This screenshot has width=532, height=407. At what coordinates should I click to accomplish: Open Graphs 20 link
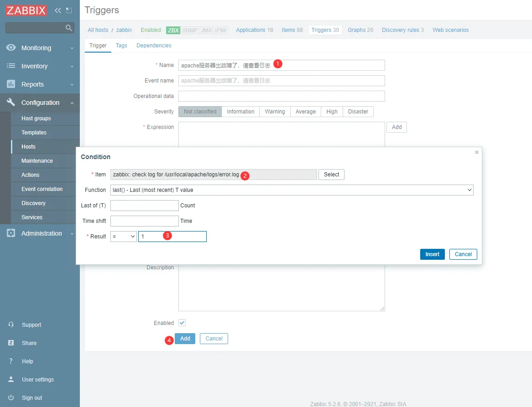(x=360, y=30)
